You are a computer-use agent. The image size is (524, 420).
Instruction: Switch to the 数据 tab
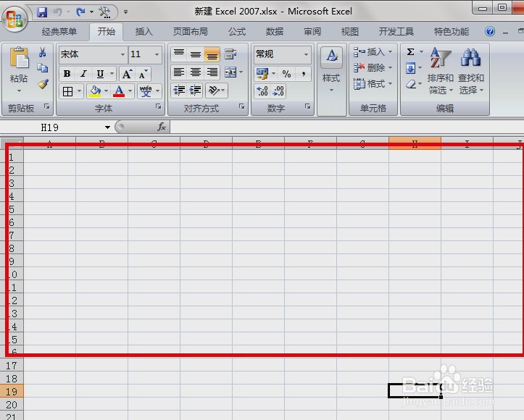coord(275,32)
